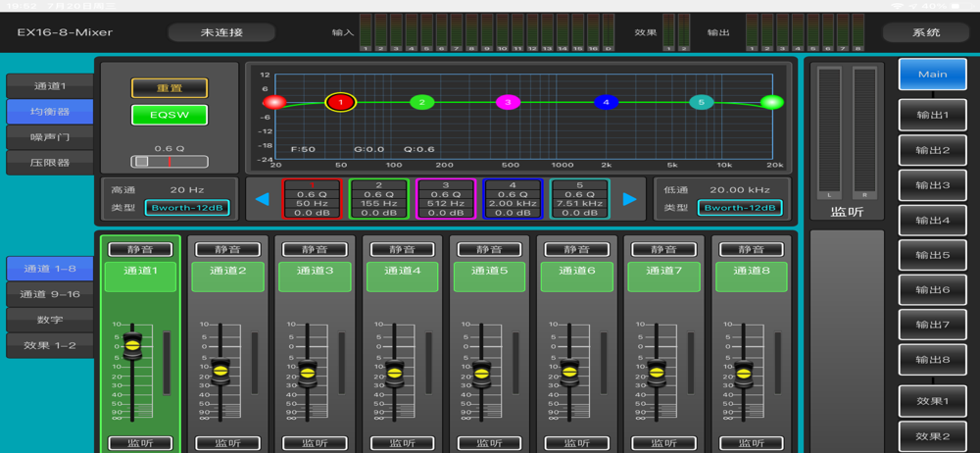
Task: Show 通道 1-8 fader bank
Action: coord(50,269)
